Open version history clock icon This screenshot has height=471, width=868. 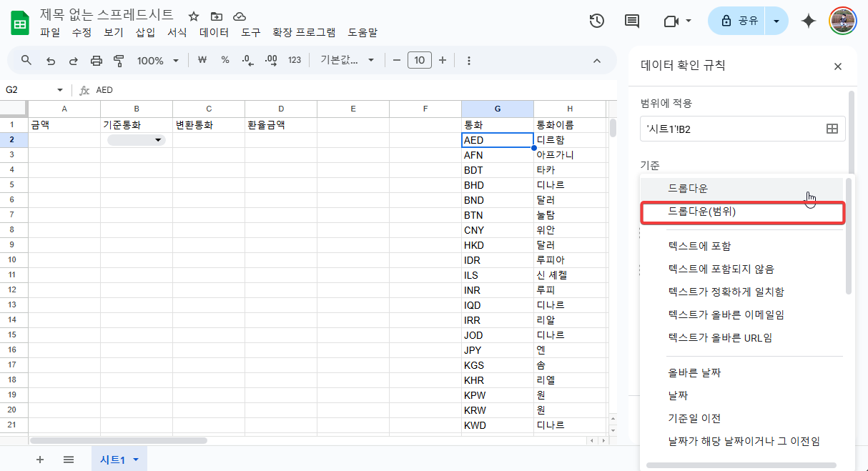(x=596, y=21)
